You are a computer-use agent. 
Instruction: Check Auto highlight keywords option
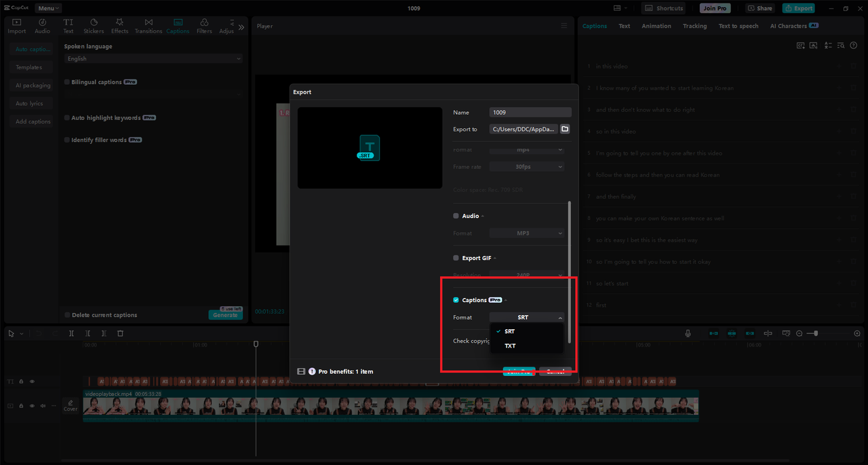(66, 118)
